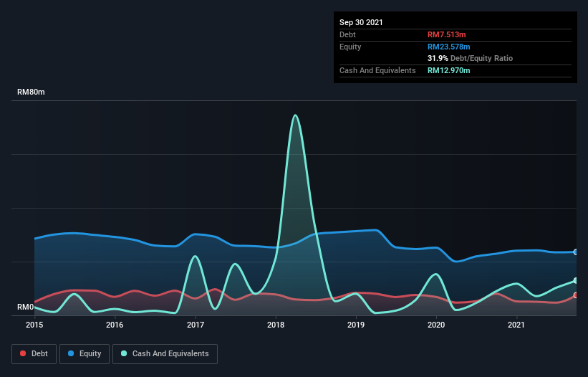
Task: Click the teal Cash And Equivalents legend dot
Action: point(124,353)
